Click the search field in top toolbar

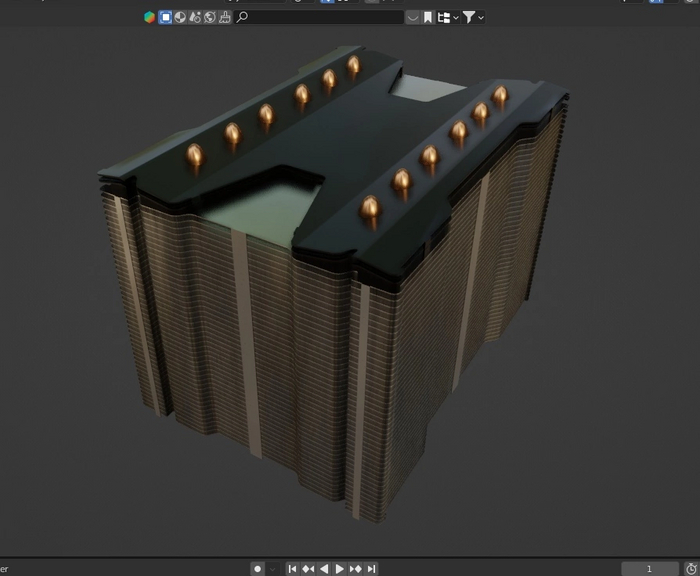[320, 17]
